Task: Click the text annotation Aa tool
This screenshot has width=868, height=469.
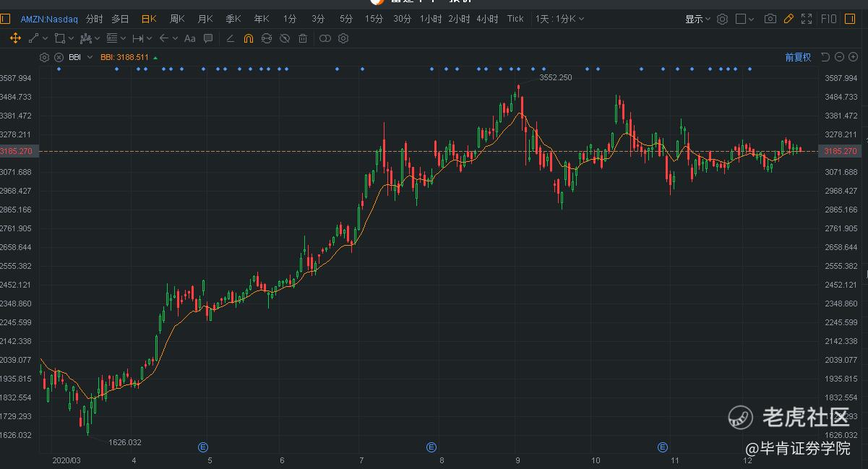Action: point(189,38)
